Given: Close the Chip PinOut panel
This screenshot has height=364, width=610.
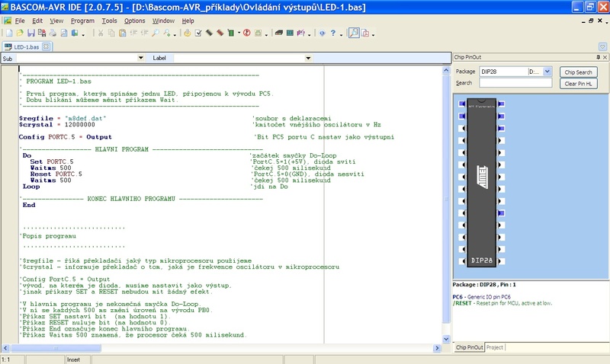Looking at the screenshot, I should [x=605, y=57].
